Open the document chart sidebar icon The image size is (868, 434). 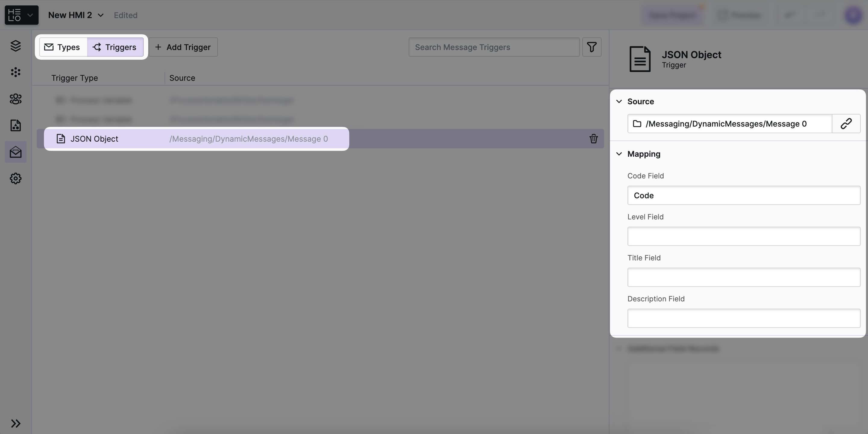pyautogui.click(x=15, y=125)
